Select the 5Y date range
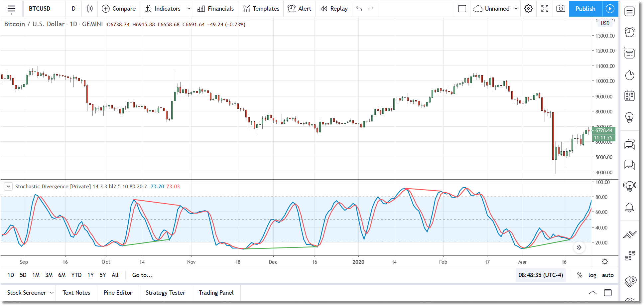644x306 pixels. click(103, 275)
